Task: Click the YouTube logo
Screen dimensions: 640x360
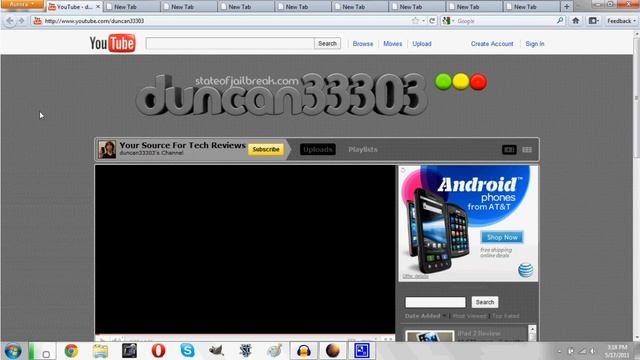Action: [x=112, y=44]
